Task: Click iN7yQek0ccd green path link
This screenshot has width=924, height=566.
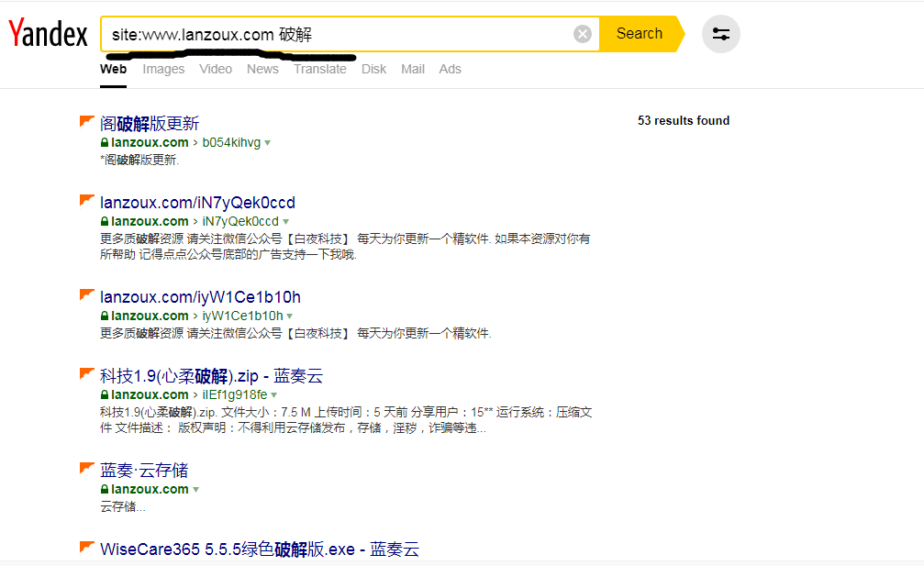Action: point(240,221)
